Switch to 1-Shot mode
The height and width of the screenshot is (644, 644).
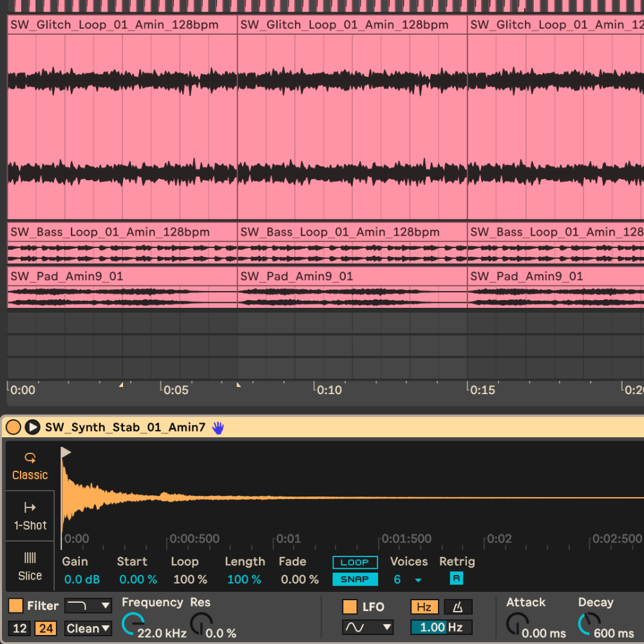coord(30,516)
